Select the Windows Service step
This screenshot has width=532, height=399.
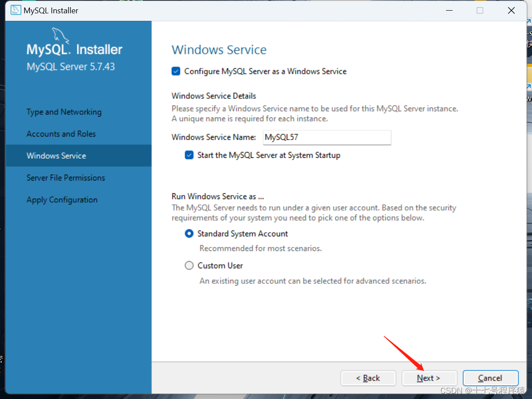click(x=78, y=156)
